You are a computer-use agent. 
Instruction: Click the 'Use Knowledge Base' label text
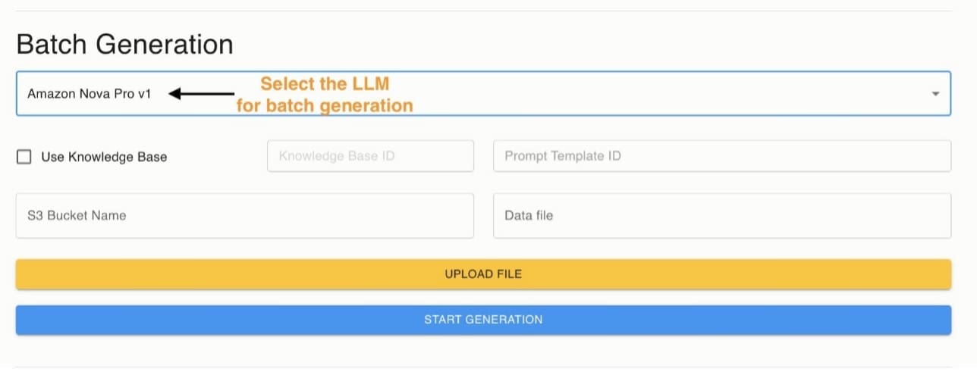click(x=104, y=157)
